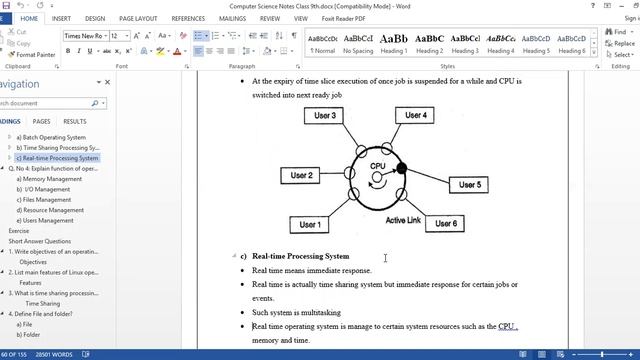Open the Select dropdown in Editing
Screen dimensions: 640x360
pos(620,55)
